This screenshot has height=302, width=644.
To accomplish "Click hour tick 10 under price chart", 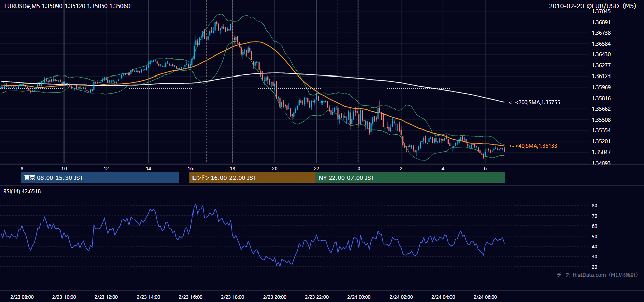I will 64,168.
